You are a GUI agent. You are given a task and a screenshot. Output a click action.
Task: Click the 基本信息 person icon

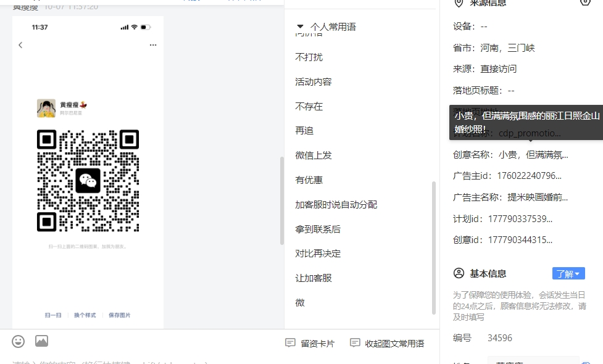coord(459,273)
